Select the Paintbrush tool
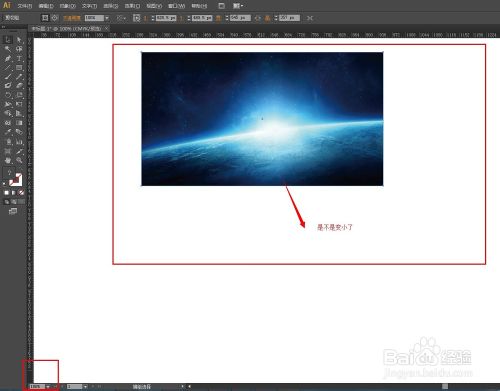Viewport: 500px width, 391px height. coord(8,77)
